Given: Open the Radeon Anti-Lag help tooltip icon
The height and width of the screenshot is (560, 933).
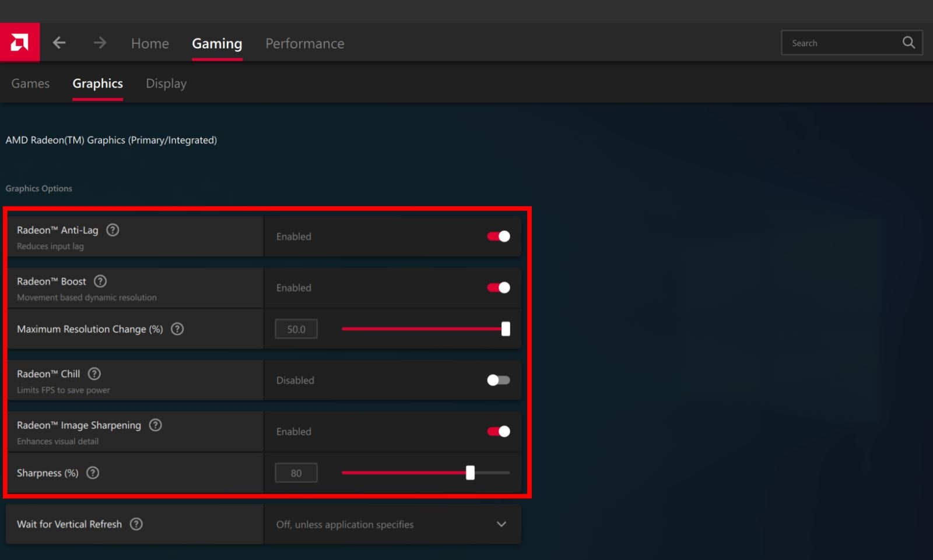Looking at the screenshot, I should pyautogui.click(x=112, y=230).
